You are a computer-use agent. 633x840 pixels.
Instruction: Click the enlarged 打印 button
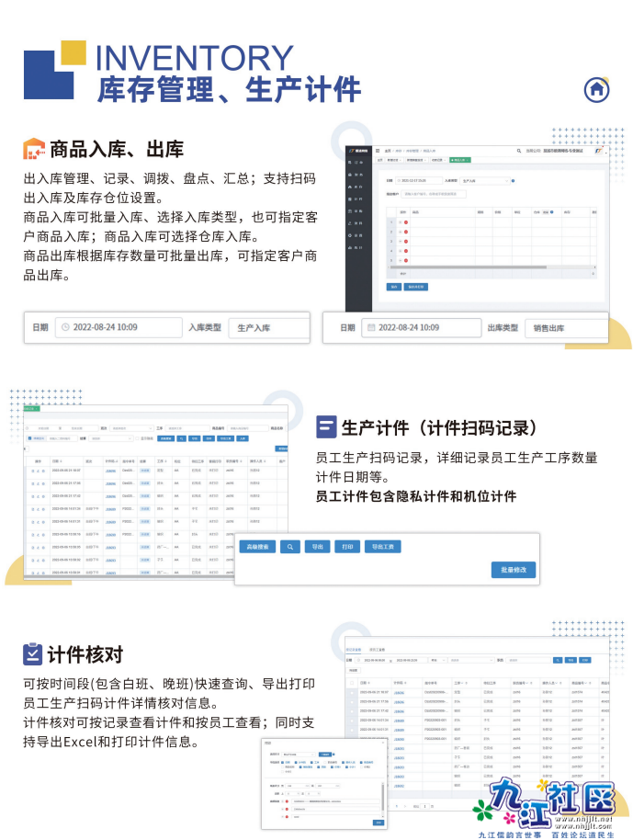click(347, 547)
